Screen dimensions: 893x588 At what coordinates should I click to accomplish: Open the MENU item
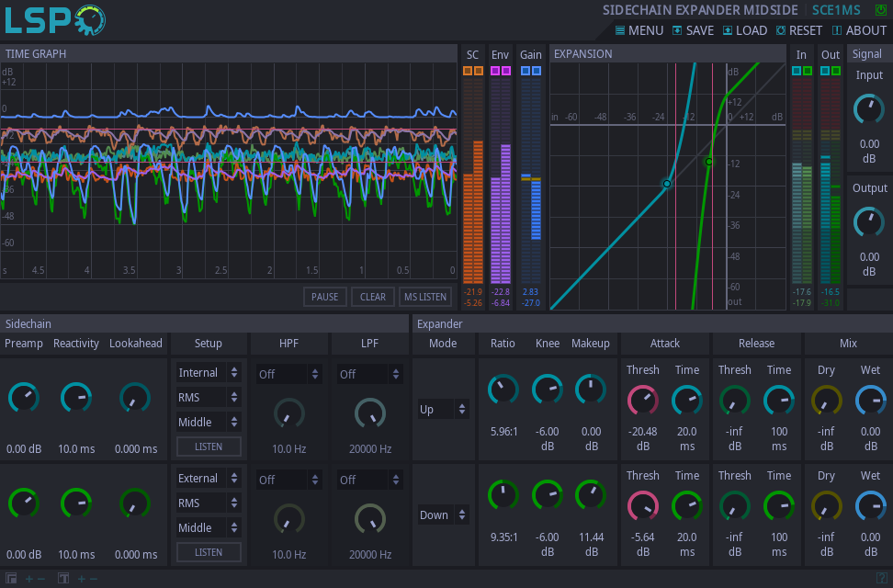tap(639, 30)
